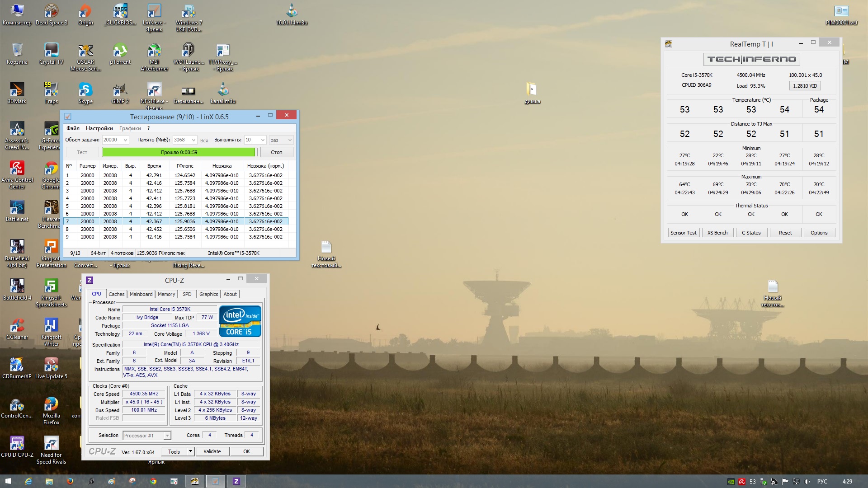Expand the memory size dropdown in LinX

[193, 140]
